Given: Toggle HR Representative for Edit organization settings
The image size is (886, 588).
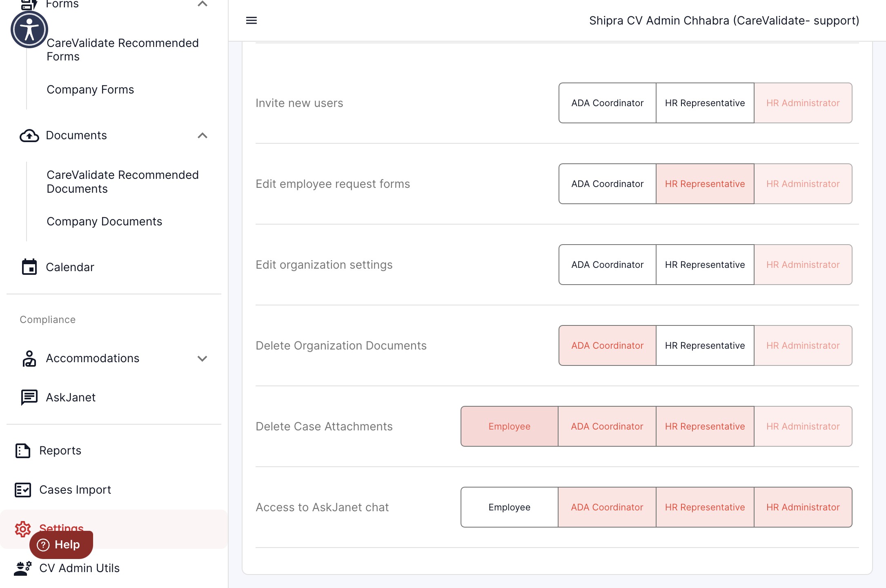Looking at the screenshot, I should click(x=705, y=265).
